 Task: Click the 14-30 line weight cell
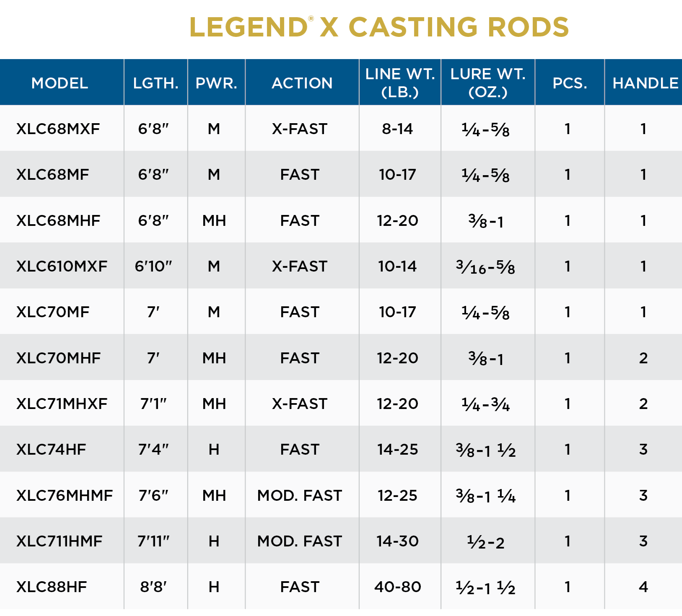click(397, 541)
